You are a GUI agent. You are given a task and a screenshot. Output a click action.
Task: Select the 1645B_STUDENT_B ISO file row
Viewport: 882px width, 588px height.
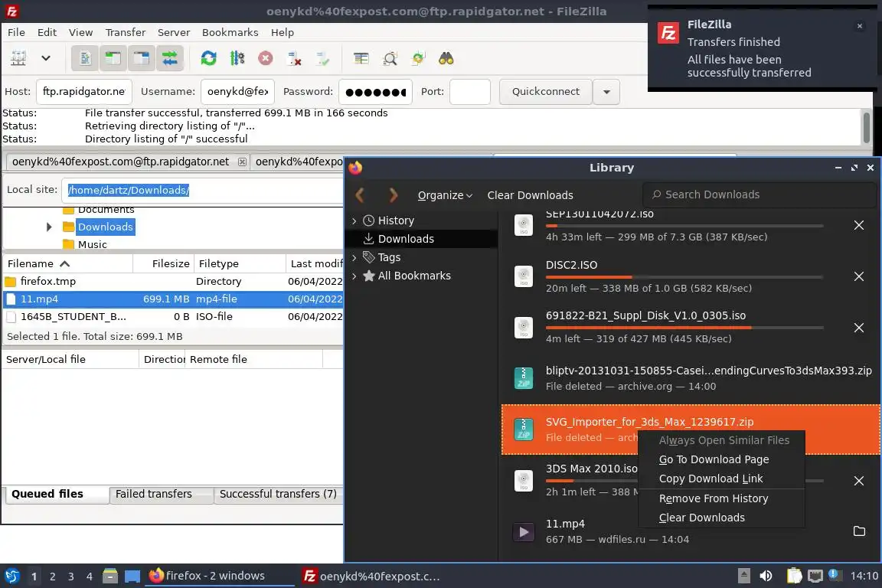(x=173, y=316)
